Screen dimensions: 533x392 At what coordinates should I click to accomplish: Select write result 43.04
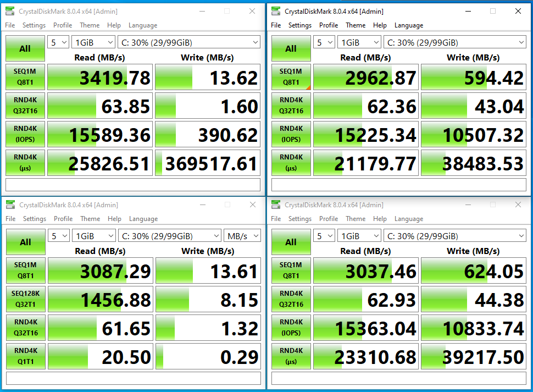474,106
